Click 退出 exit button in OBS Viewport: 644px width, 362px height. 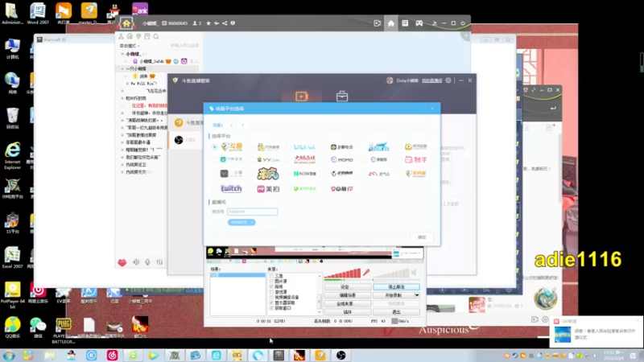(x=396, y=312)
